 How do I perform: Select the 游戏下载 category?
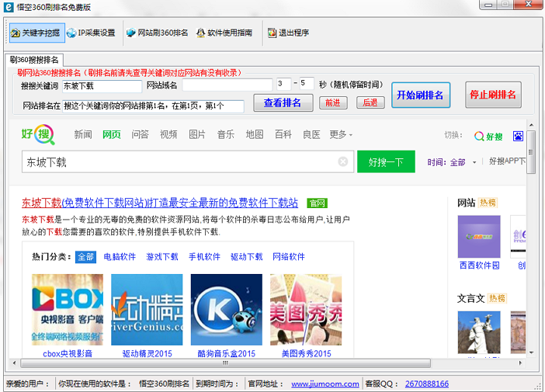click(162, 257)
